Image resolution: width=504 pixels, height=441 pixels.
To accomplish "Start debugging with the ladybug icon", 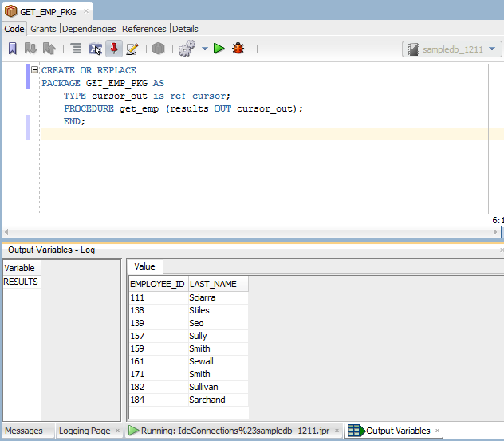I will coord(238,49).
